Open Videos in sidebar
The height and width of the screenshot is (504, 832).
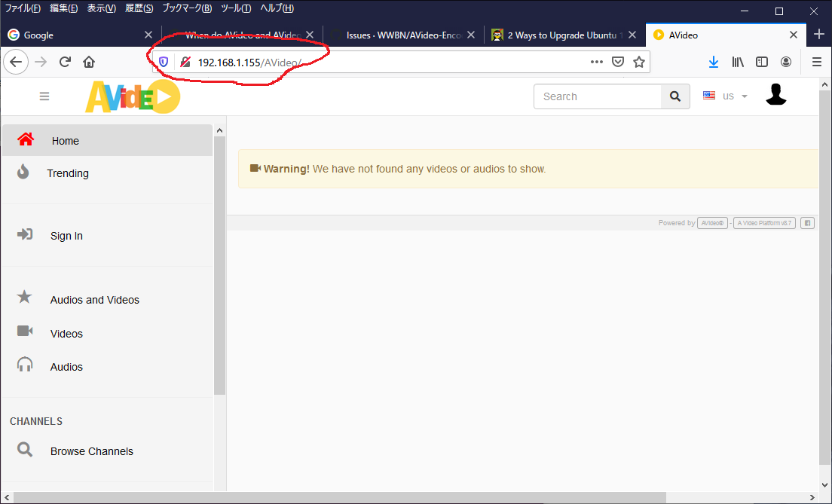(107, 333)
